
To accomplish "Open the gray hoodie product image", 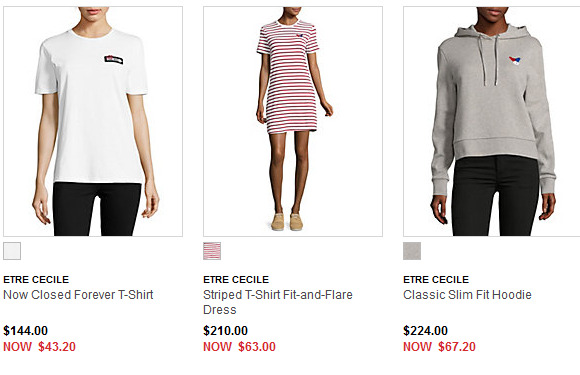I will (492, 121).
